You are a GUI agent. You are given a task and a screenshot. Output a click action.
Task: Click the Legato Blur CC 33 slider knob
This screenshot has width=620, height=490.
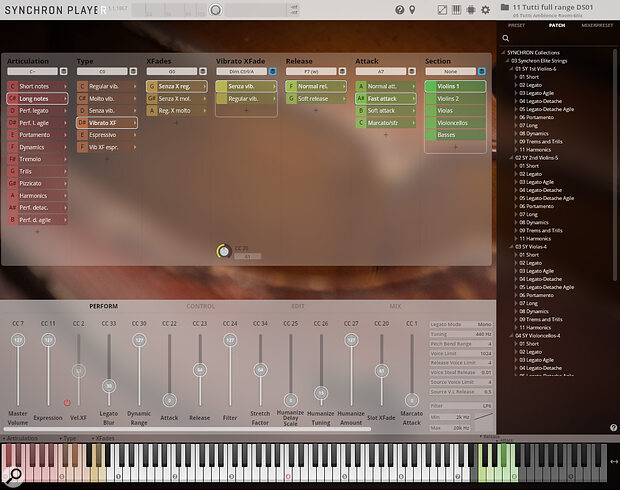tap(109, 386)
